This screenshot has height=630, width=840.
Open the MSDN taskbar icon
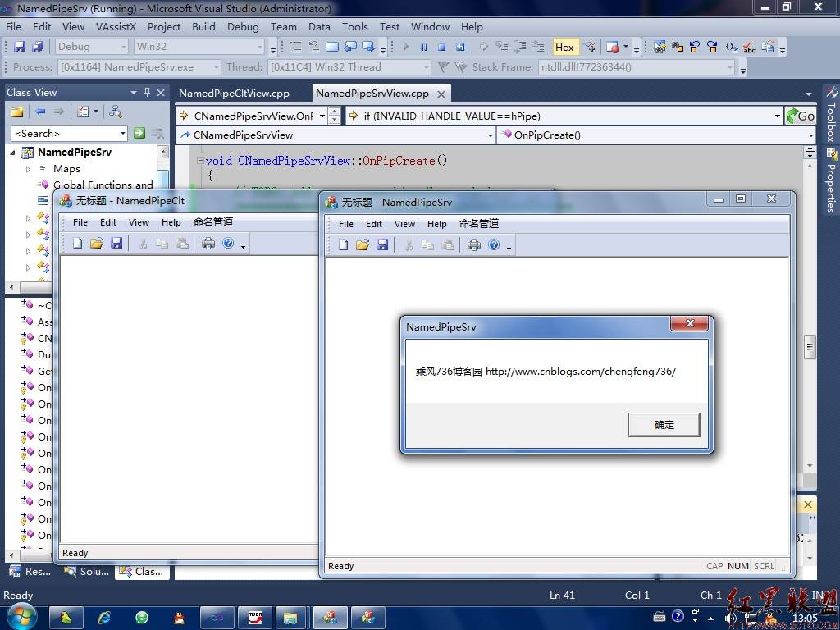tap(255, 618)
